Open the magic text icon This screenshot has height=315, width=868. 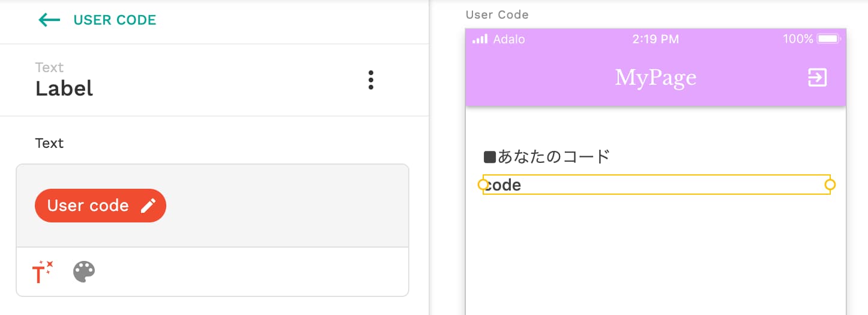(x=43, y=272)
